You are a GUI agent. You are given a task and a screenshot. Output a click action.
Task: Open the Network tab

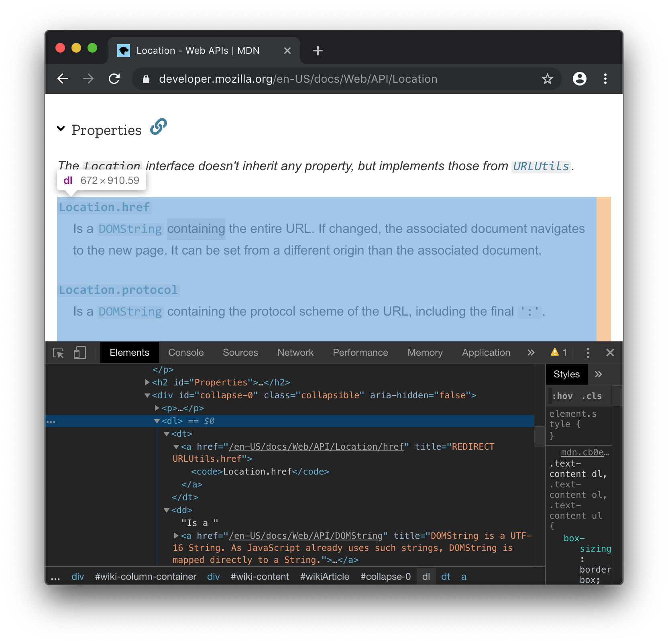(x=295, y=353)
